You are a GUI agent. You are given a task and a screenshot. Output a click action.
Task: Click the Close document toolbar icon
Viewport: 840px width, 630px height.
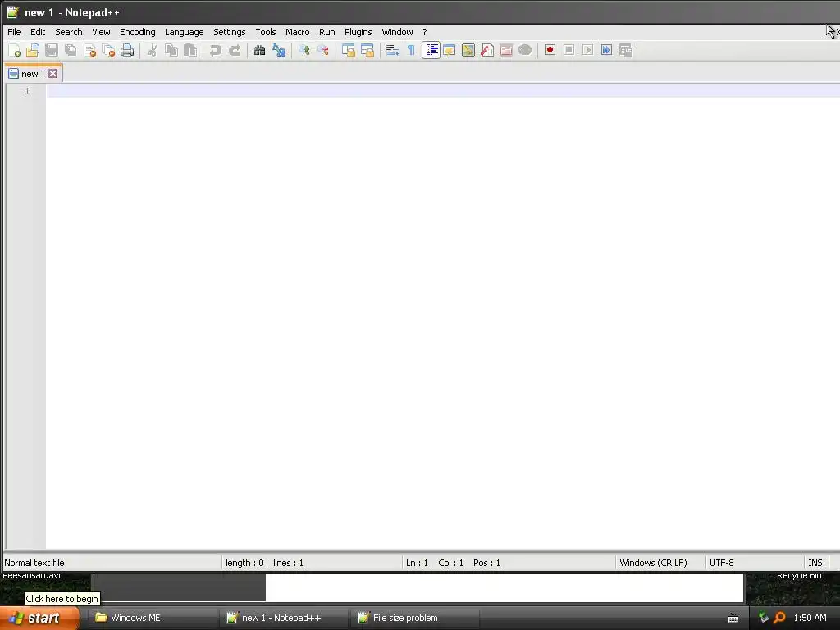[89, 50]
